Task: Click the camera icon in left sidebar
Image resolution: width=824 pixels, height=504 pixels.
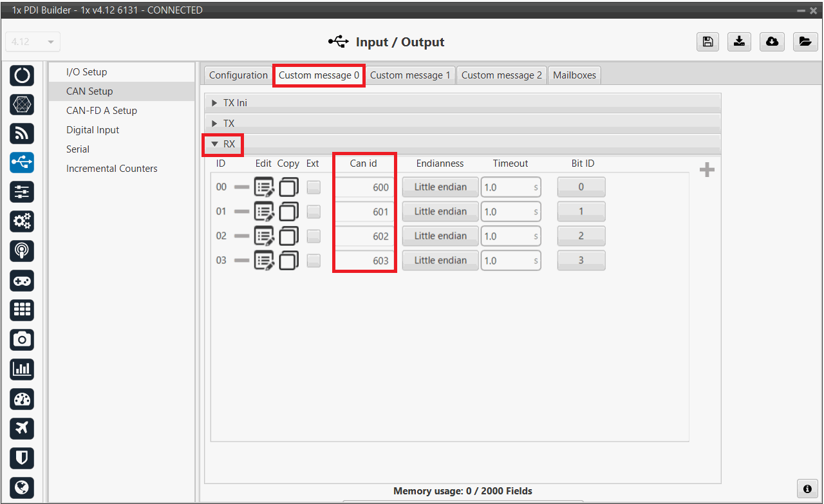Action: tap(22, 339)
